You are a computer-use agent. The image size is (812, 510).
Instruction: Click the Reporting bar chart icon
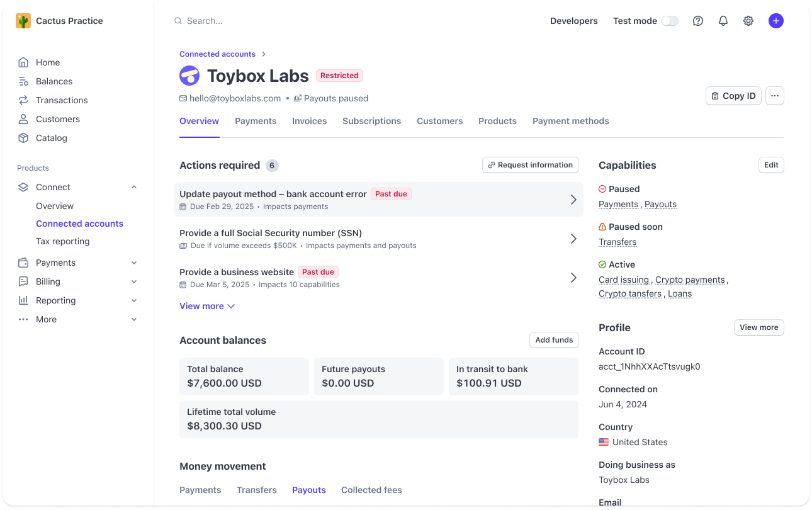(23, 300)
